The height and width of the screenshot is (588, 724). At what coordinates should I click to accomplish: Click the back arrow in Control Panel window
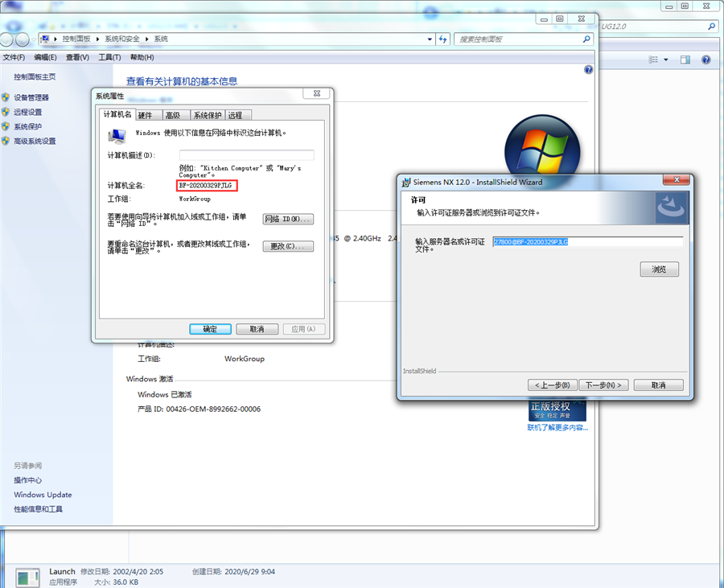point(6,39)
